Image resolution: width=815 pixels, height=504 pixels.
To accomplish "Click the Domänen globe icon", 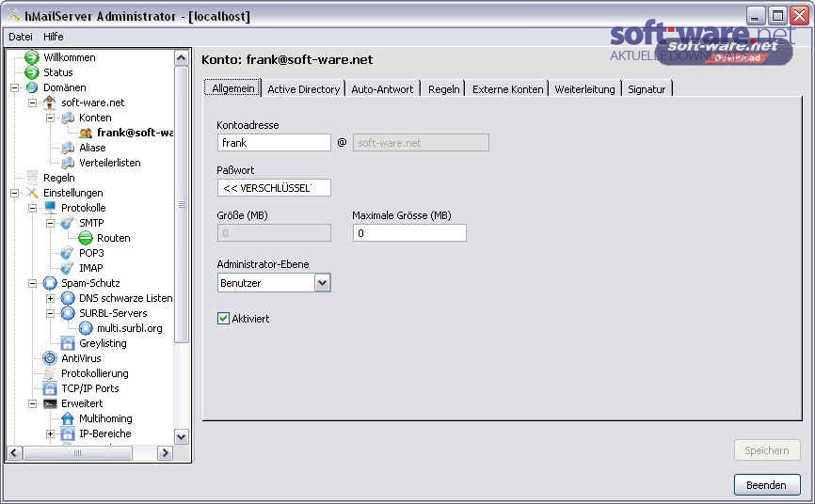I will (32, 87).
